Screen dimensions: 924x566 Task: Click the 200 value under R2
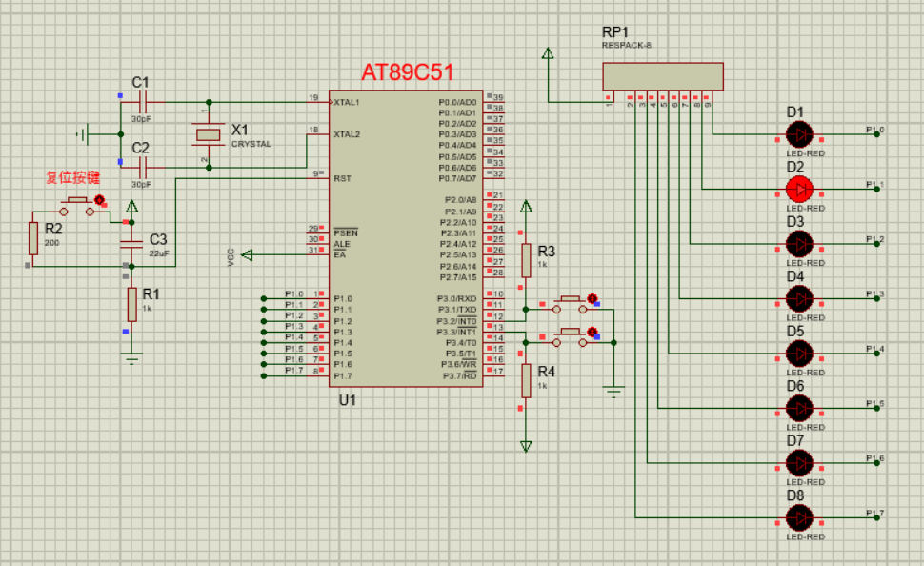coord(51,243)
